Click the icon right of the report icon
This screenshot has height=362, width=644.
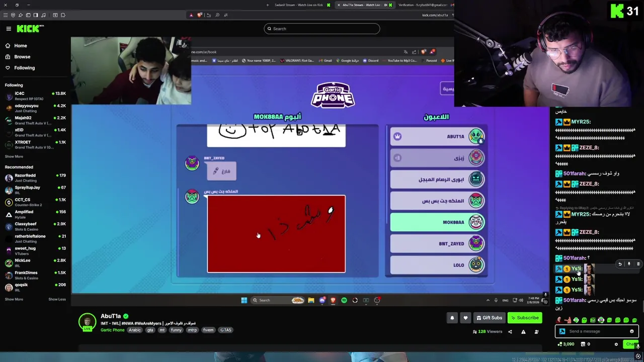[x=536, y=332]
